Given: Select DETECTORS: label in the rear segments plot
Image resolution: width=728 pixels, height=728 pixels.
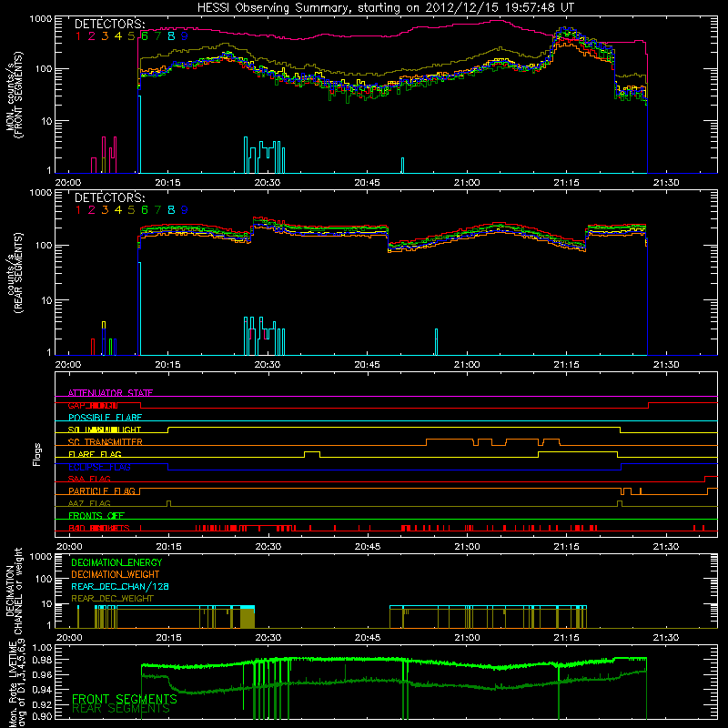Looking at the screenshot, I should (109, 197).
